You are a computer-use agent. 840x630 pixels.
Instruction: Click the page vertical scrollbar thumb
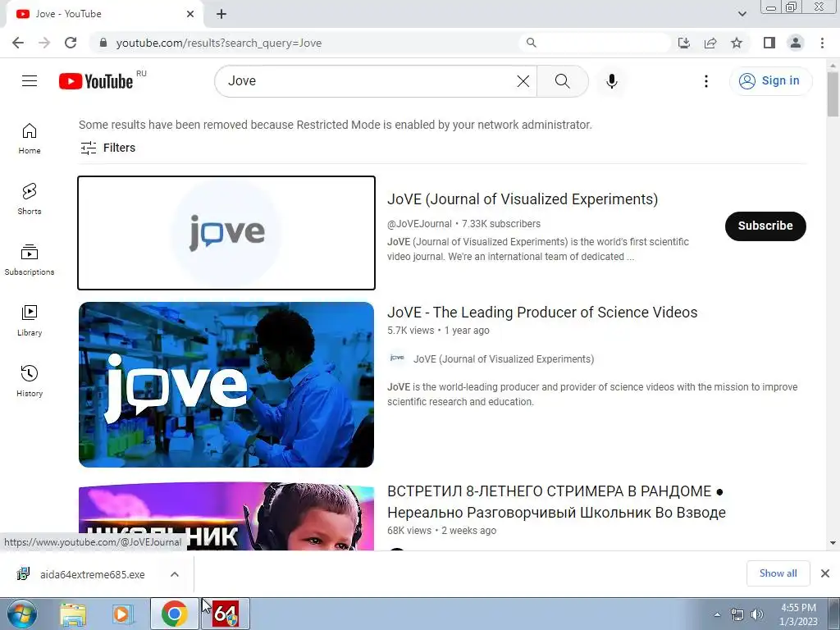point(833,94)
